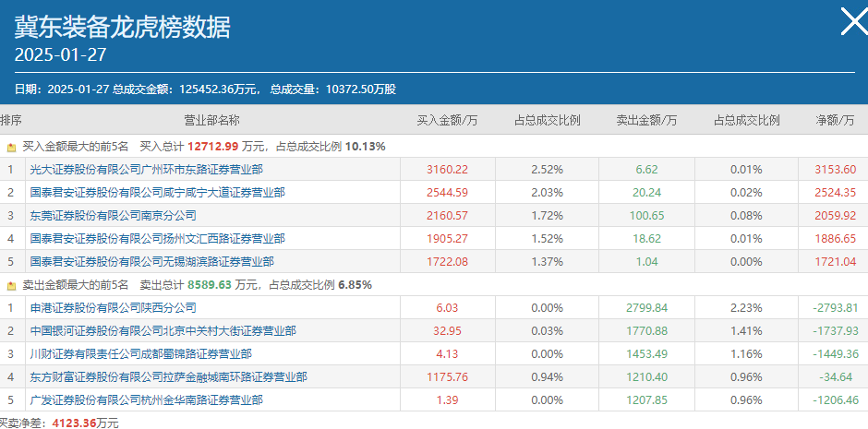Click buy ratio 10.13%
Screen dimensions: 868x429
pos(366,147)
